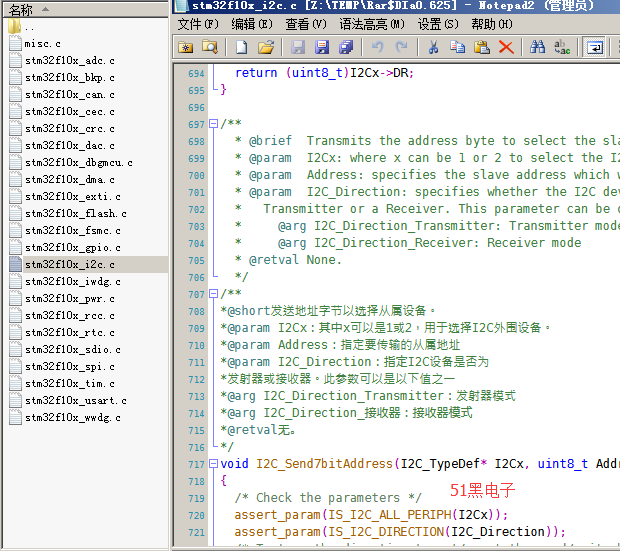Select file stm32f10x_flash.c
Screen dimensions: 620x551
pyautogui.click(x=76, y=214)
